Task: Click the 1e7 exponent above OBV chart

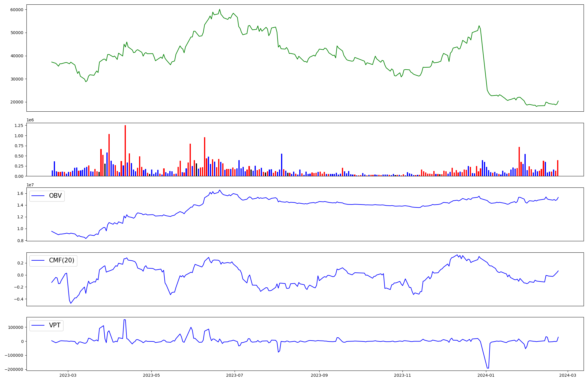Action: coord(30,185)
